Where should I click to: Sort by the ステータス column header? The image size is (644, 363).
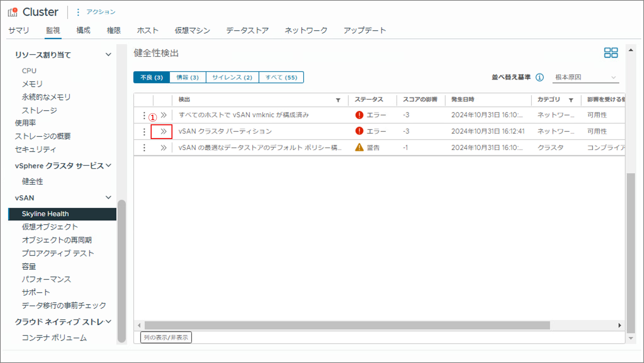[369, 100]
